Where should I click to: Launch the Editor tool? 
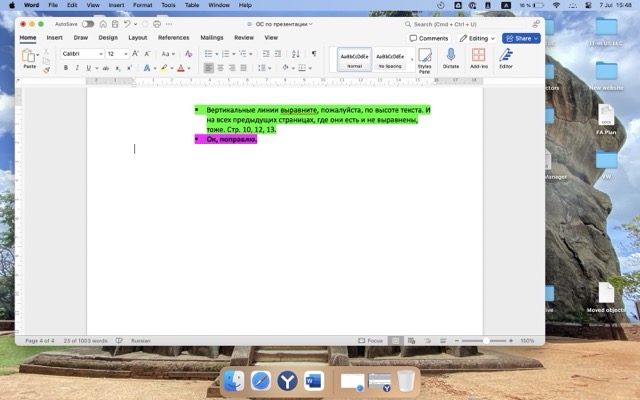(x=506, y=58)
